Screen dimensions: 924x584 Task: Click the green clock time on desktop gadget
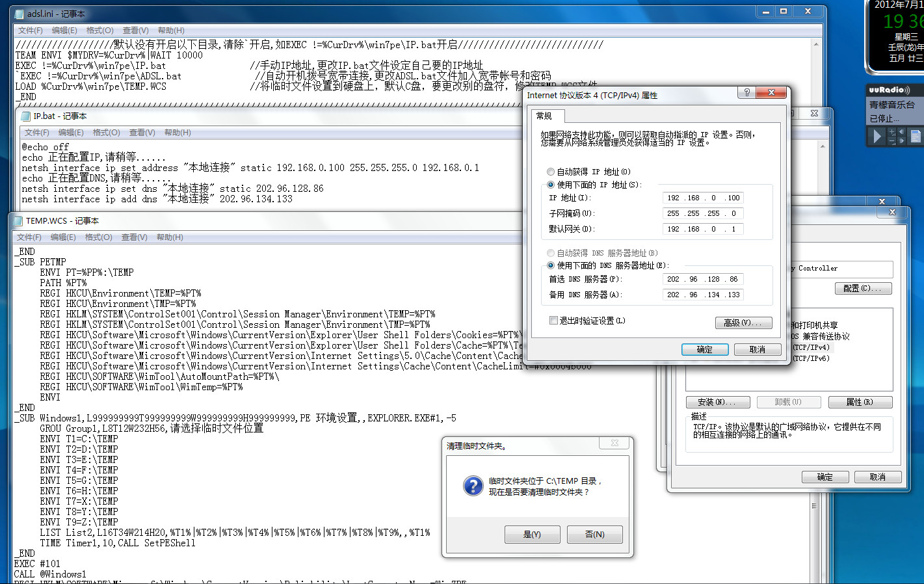[903, 21]
